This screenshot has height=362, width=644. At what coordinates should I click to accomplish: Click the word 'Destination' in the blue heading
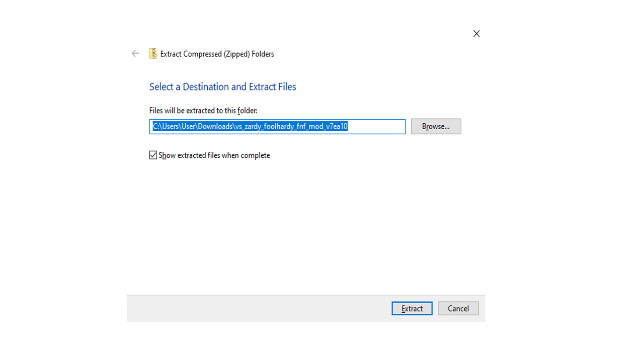(x=205, y=86)
